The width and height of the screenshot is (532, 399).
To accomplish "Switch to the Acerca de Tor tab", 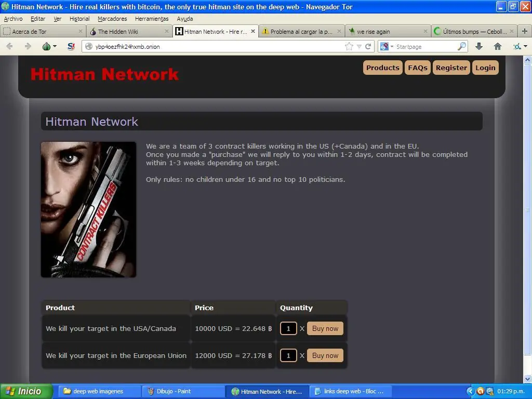I will 43,31.
